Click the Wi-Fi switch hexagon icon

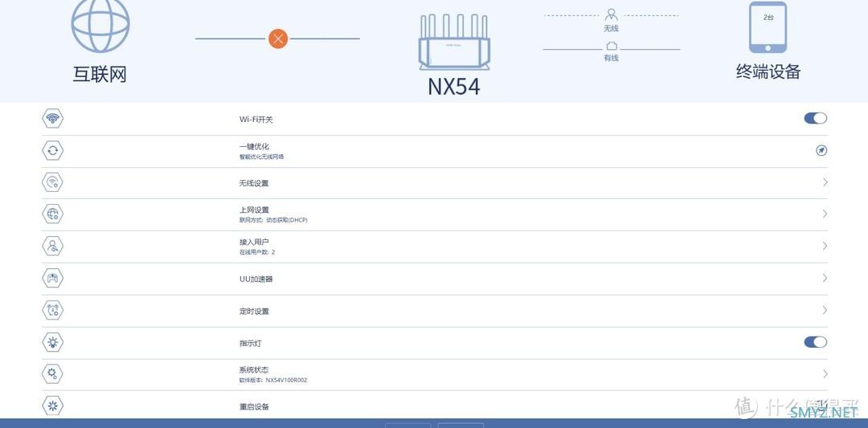click(x=52, y=119)
